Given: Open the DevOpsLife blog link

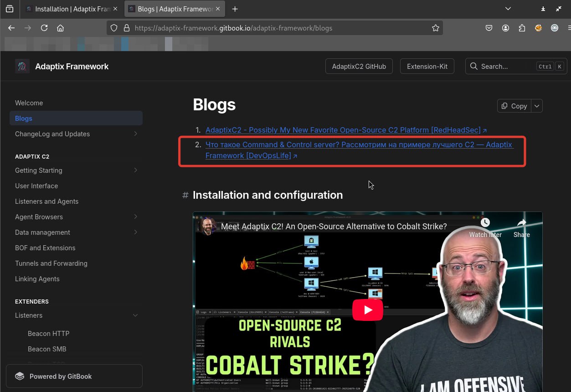Looking at the screenshot, I should click(x=359, y=150).
